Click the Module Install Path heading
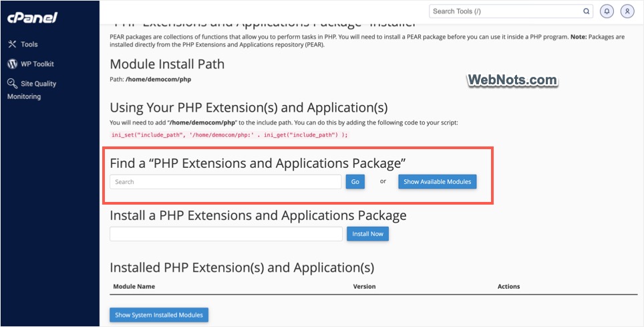Viewport: 644px width, 327px height. [167, 64]
